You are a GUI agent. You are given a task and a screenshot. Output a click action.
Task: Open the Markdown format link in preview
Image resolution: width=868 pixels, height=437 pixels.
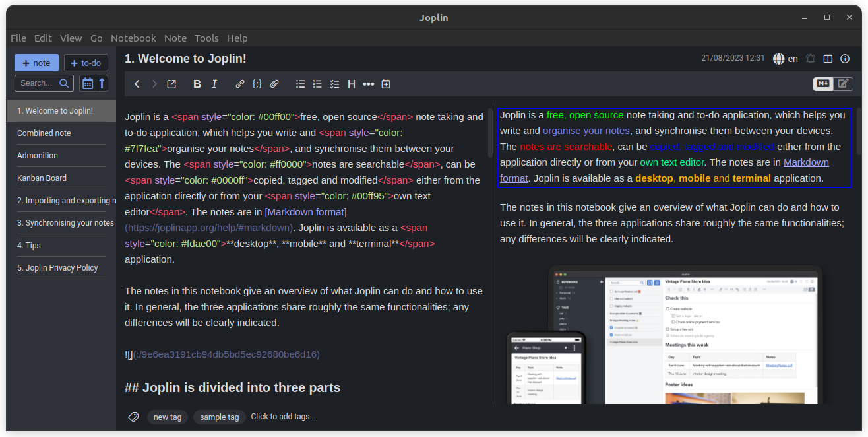pyautogui.click(x=805, y=162)
